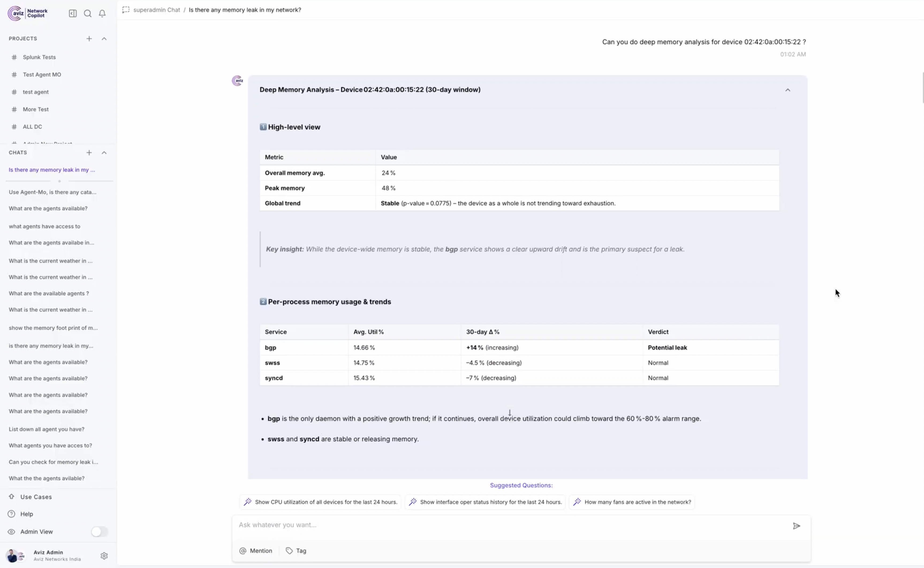Open the Use Cases link
924x568 pixels.
36,497
